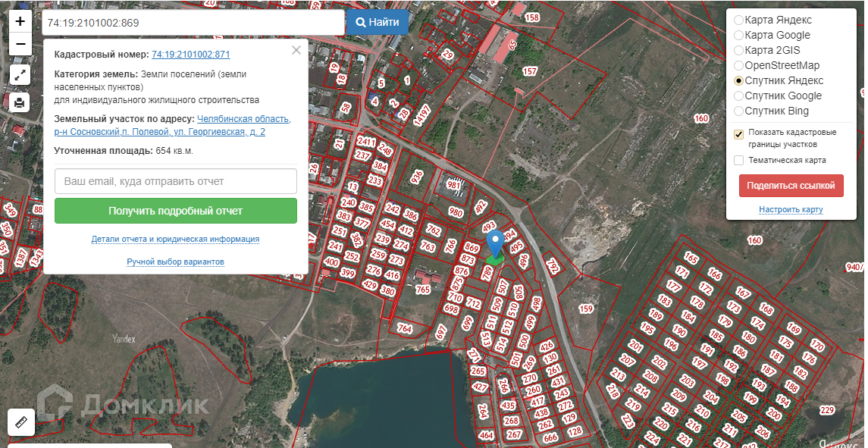Select parcel labeled 764 on map
Image resolution: width=868 pixels, height=448 pixels.
(x=406, y=329)
